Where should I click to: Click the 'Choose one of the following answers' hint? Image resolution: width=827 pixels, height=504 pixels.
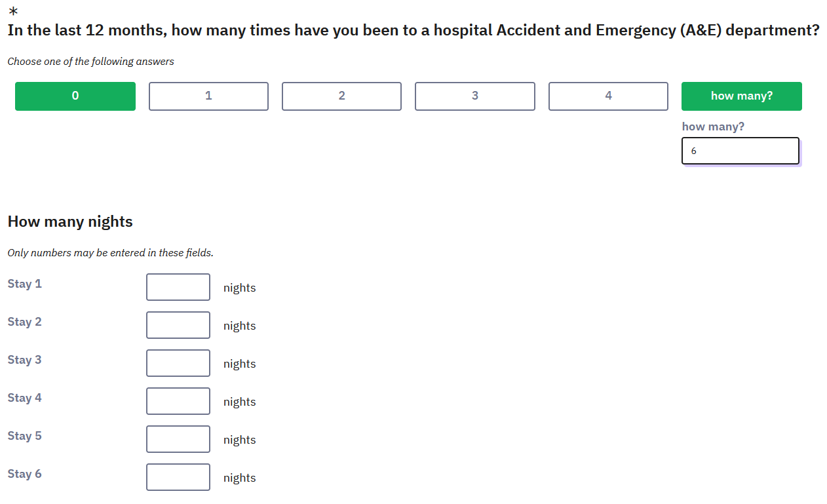(x=91, y=62)
